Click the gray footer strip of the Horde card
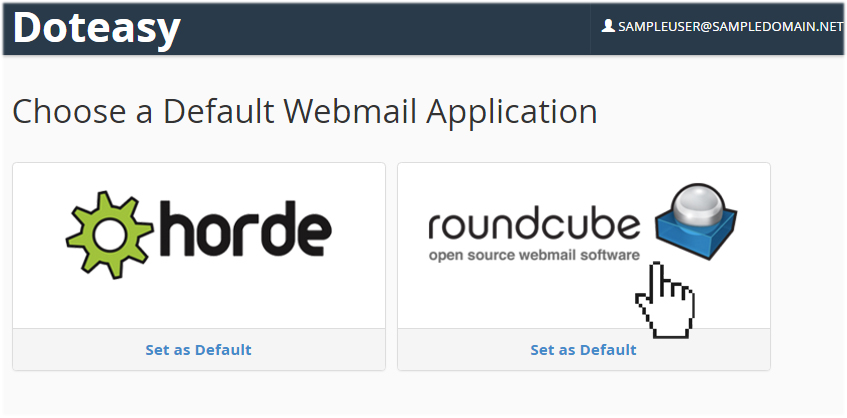The image size is (847, 418). pos(199,349)
